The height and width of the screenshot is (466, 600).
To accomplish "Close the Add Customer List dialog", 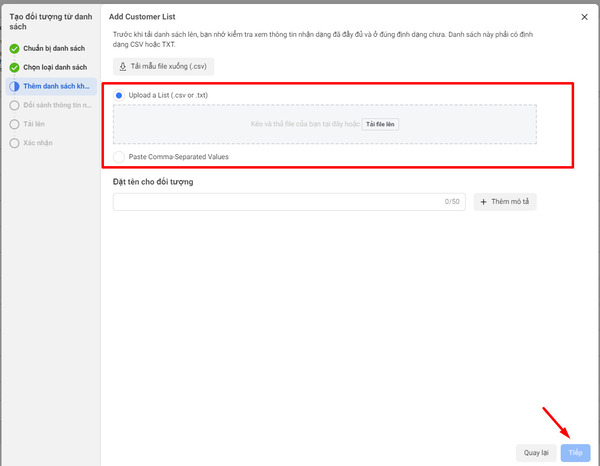I will pos(584,18).
